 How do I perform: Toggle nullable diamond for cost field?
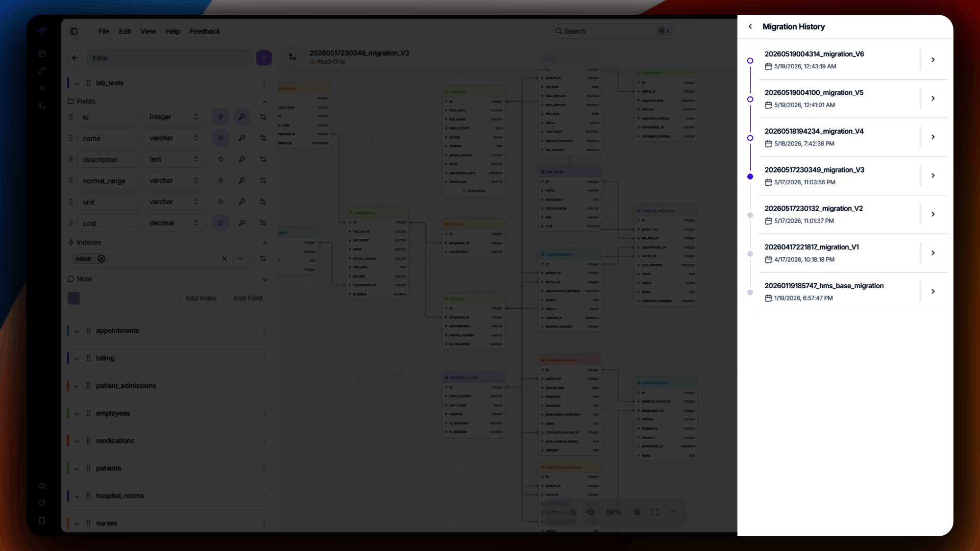tap(220, 223)
